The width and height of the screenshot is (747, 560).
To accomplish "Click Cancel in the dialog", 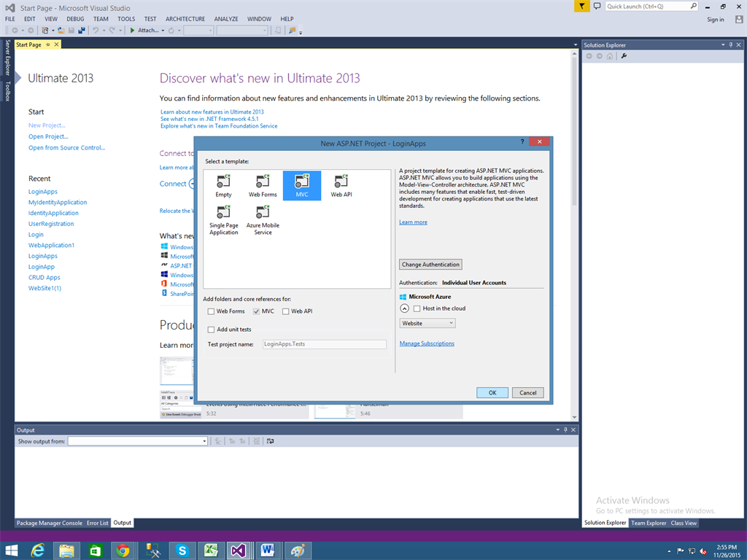I will 528,393.
